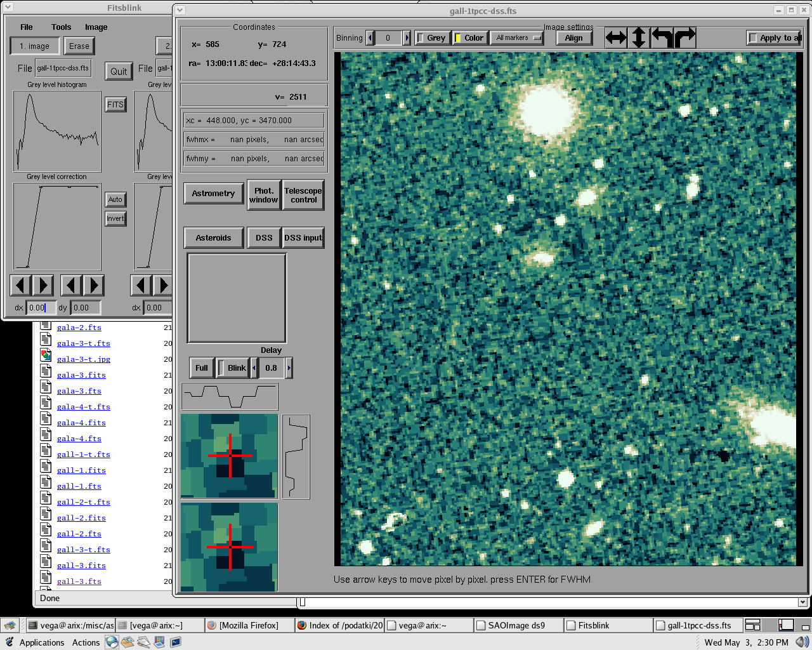Open the gala-3-t.jpg link
This screenshot has width=812, height=650.
point(84,359)
